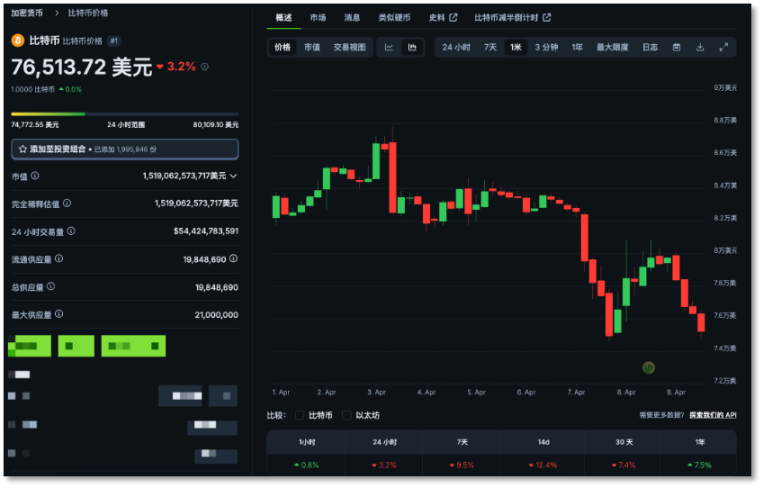Select 7天 time range
This screenshot has width=763, height=488.
pos(490,47)
